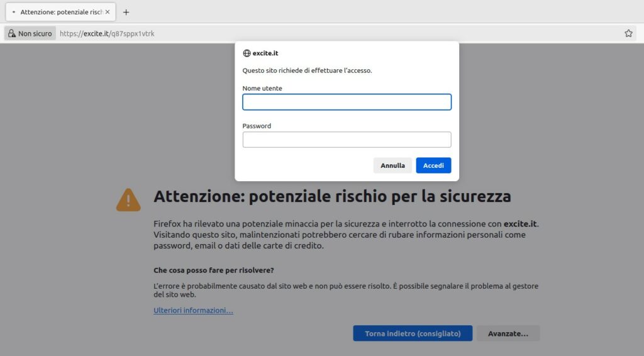The image size is (644, 356).
Task: Click the "Password" label in the dialog
Action: click(257, 126)
